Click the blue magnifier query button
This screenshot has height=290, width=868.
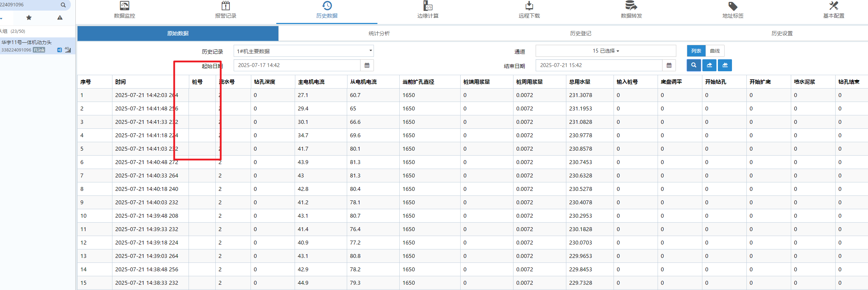(694, 65)
